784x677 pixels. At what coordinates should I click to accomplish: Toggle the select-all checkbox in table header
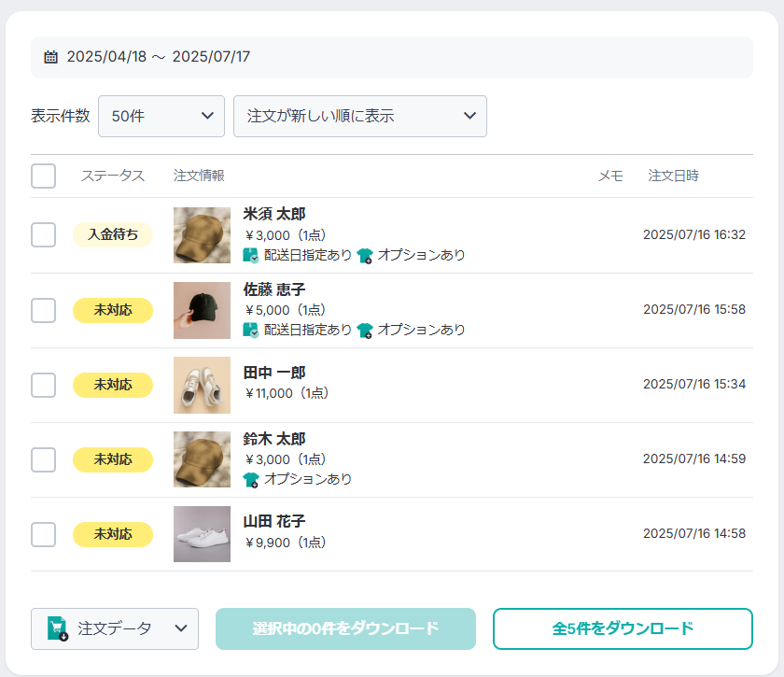pos(44,176)
